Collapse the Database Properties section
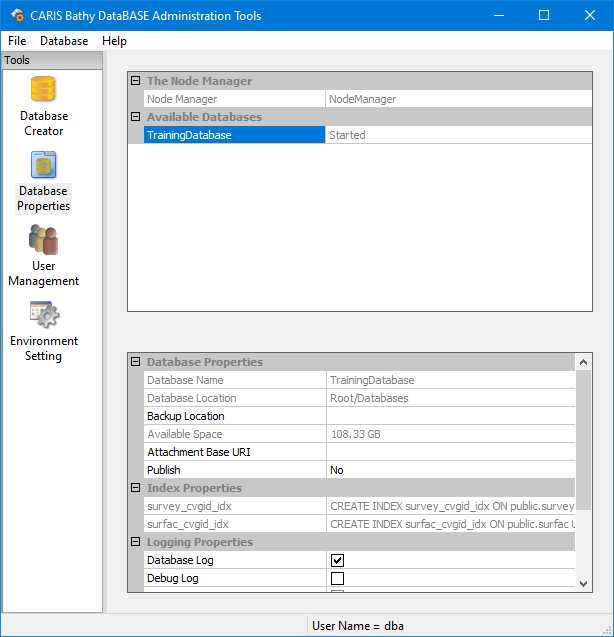614x637 pixels. (136, 362)
